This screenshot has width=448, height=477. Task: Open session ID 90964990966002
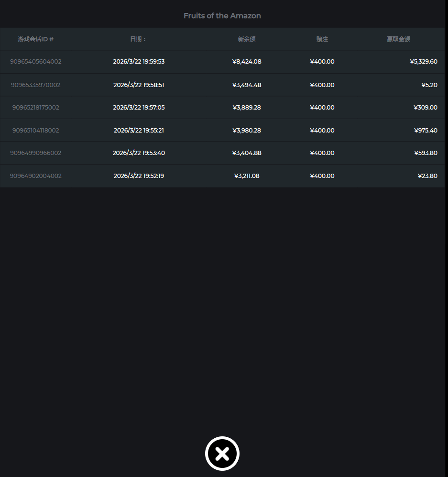tap(36, 153)
